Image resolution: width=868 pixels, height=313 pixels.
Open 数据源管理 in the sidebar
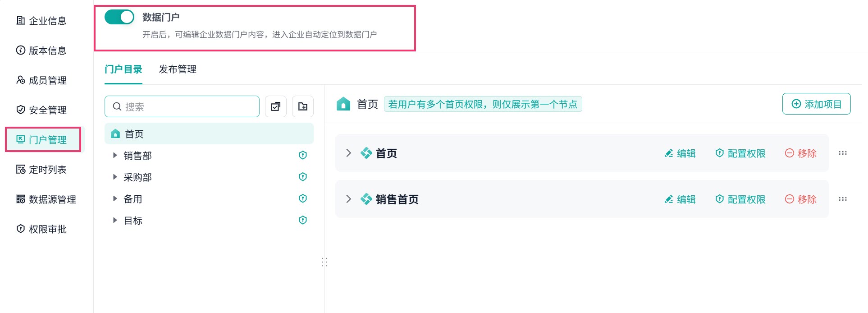(x=46, y=199)
